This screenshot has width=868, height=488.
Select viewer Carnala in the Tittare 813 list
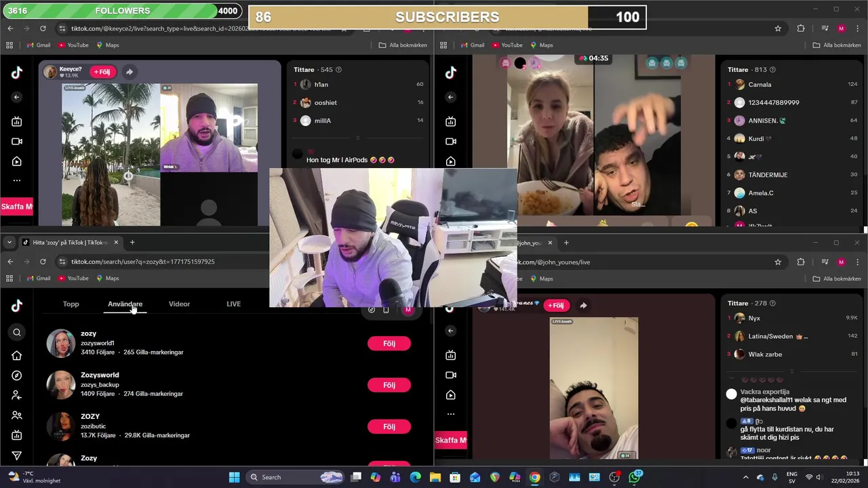click(759, 85)
